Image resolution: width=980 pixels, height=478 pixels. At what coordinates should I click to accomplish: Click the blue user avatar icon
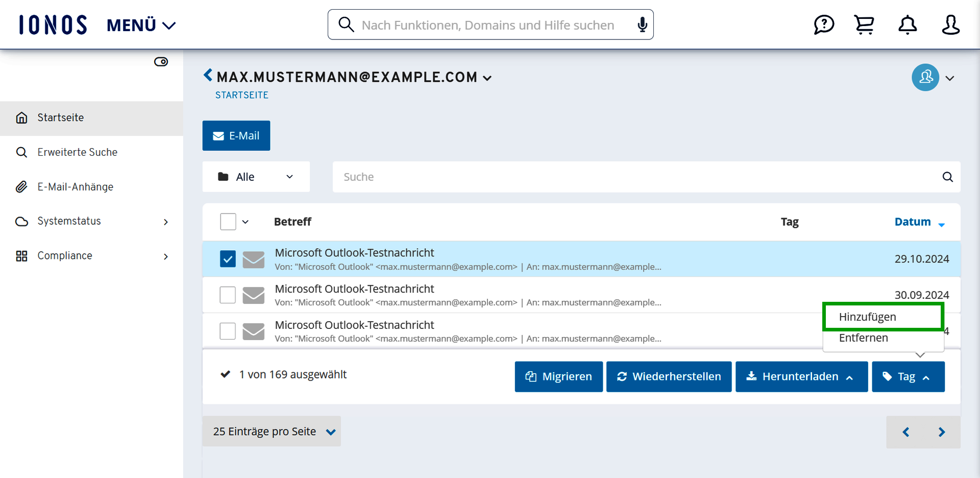pyautogui.click(x=925, y=78)
